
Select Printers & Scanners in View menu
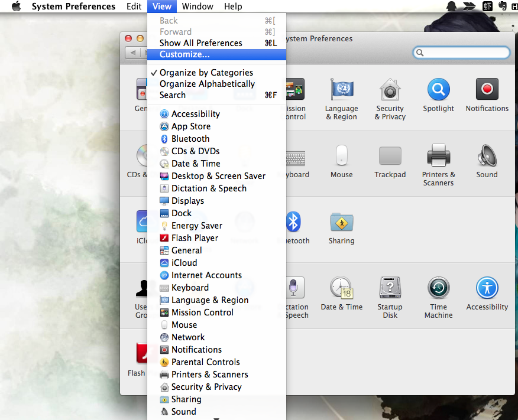[x=216, y=375]
